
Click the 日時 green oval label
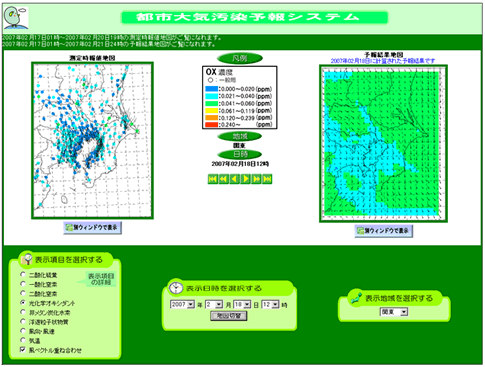click(240, 154)
